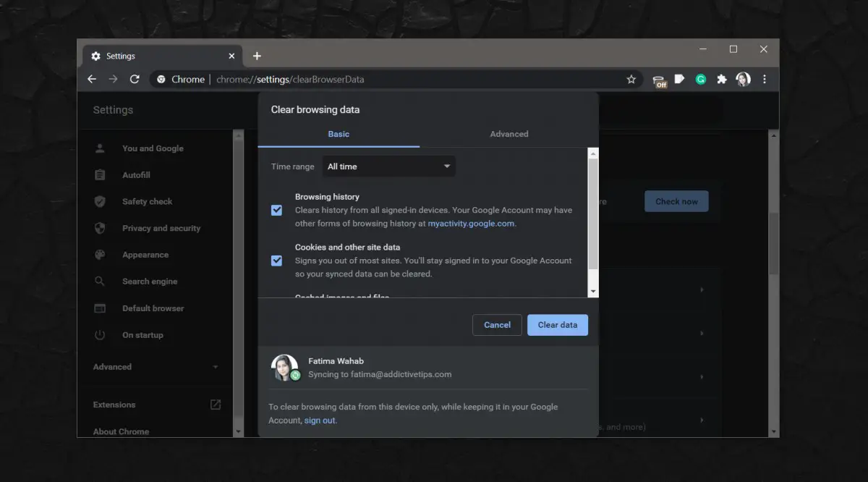The height and width of the screenshot is (482, 868).
Task: Open Appearance settings
Action: (145, 255)
